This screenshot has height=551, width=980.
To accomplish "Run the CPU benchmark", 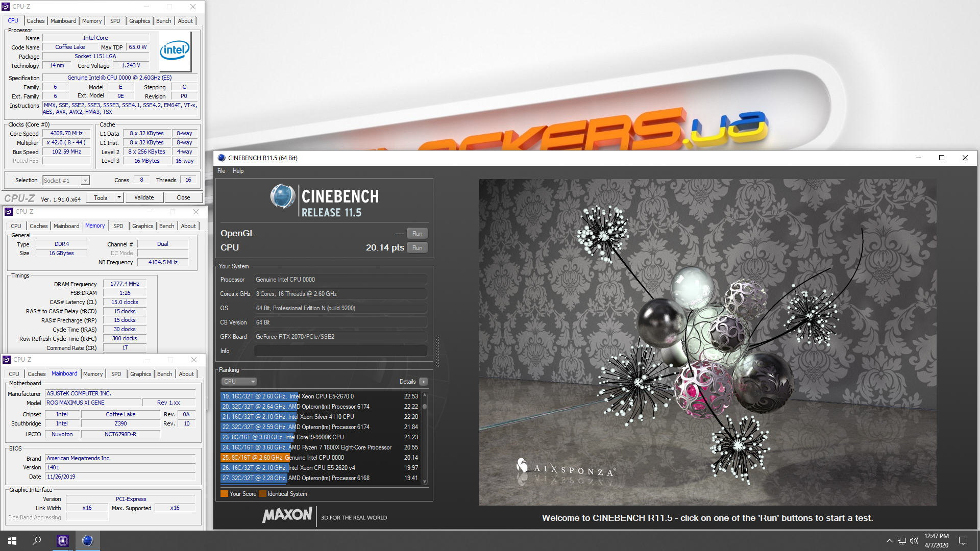I will tap(417, 248).
